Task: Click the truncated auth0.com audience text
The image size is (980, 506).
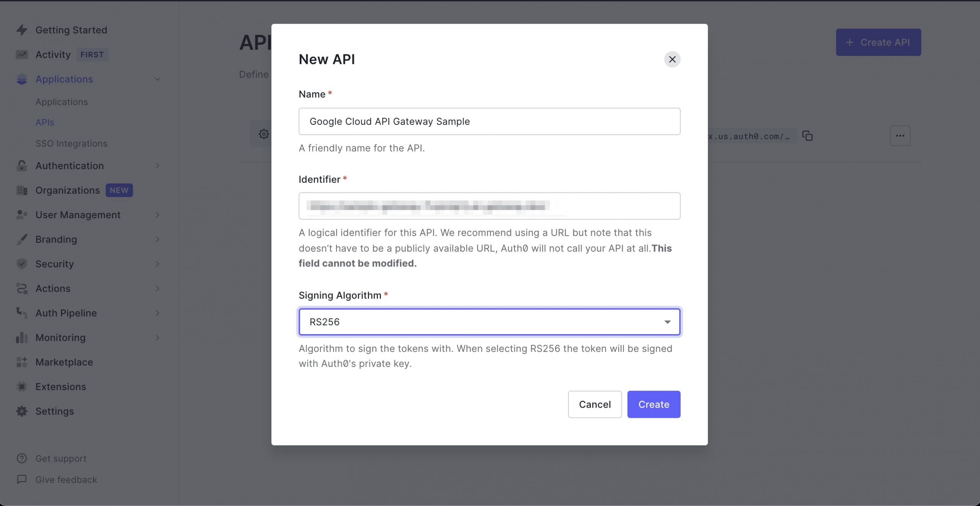Action: [x=749, y=136]
